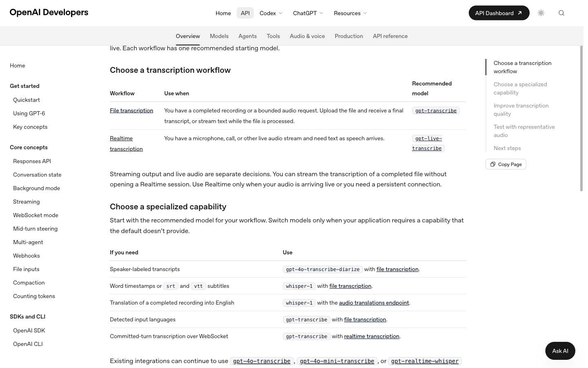Expand the Codex dropdown menu

pos(271,13)
